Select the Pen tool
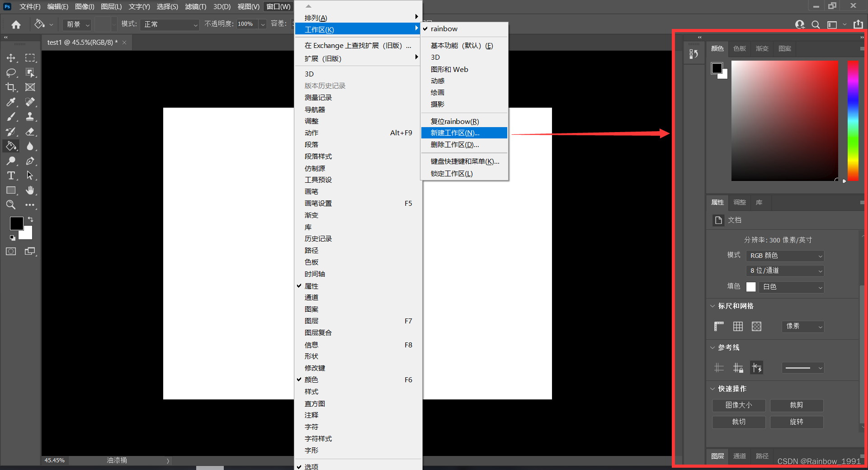The width and height of the screenshot is (868, 470). (30, 161)
